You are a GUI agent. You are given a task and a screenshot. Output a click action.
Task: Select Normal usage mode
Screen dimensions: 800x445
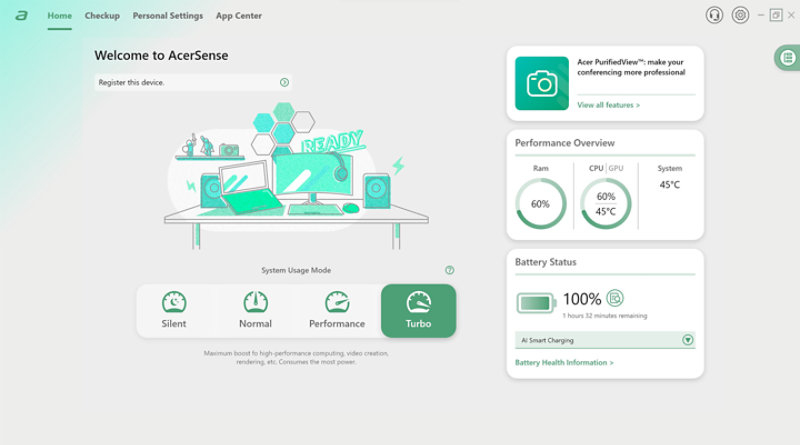(x=255, y=310)
